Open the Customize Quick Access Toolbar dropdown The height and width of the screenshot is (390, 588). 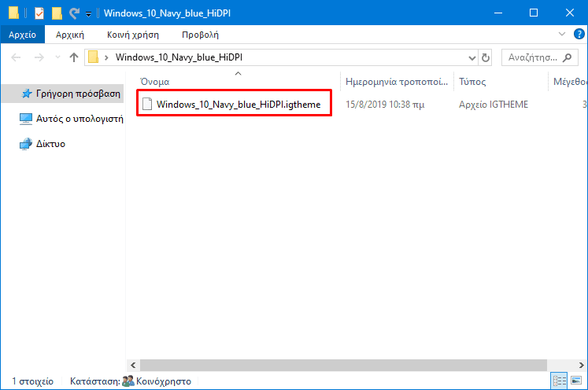tap(88, 14)
